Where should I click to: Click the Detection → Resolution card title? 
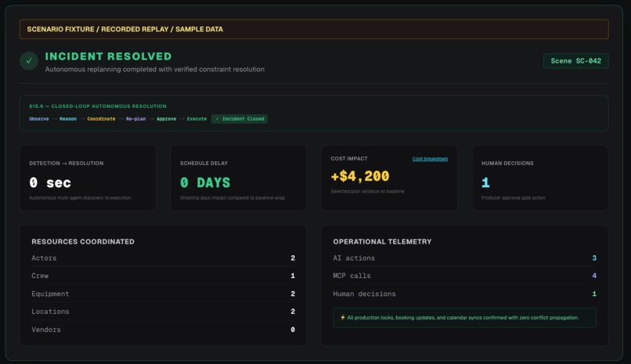click(x=67, y=164)
